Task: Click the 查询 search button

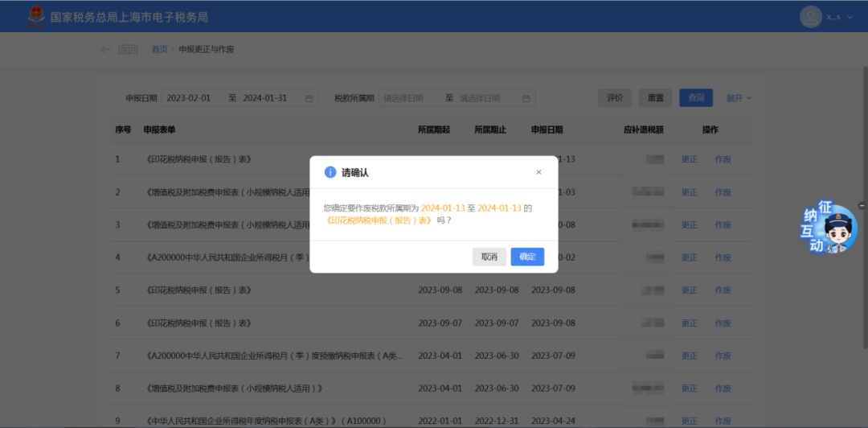Action: click(x=695, y=98)
